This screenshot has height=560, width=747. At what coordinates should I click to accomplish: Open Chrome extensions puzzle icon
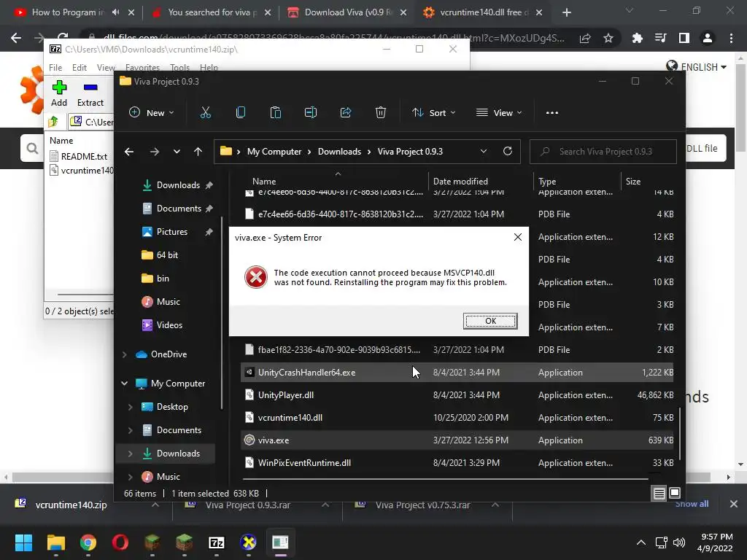(x=637, y=38)
